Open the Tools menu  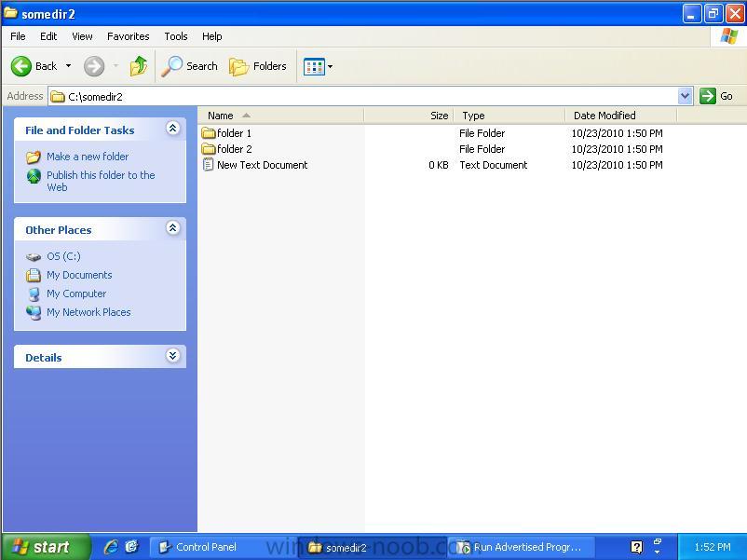pos(176,36)
